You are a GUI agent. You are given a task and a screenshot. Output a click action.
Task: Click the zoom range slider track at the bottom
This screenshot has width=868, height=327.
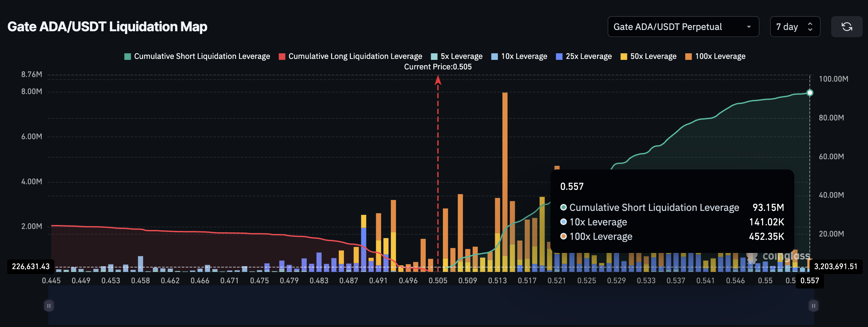431,306
